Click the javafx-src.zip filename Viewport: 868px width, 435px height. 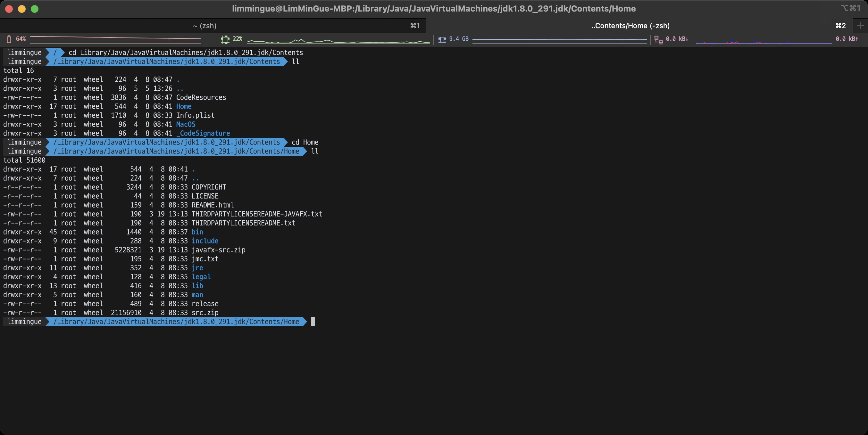218,250
